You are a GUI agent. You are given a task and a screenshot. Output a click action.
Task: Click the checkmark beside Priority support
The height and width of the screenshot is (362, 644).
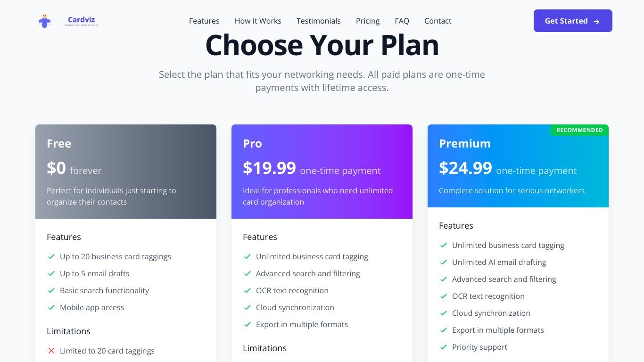pyautogui.click(x=444, y=347)
